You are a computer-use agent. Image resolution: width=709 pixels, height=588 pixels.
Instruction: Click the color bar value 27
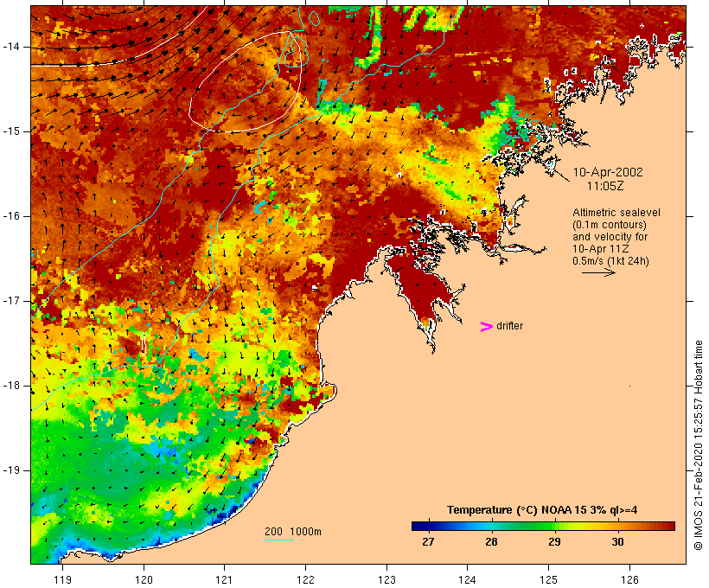(x=428, y=542)
